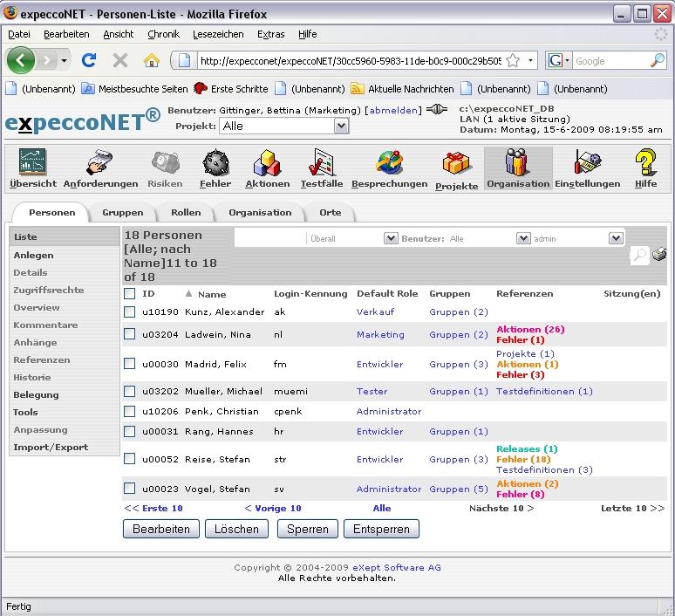Viewport: 675px width, 616px height.
Task: Click the printer icon above the list
Action: click(659, 255)
